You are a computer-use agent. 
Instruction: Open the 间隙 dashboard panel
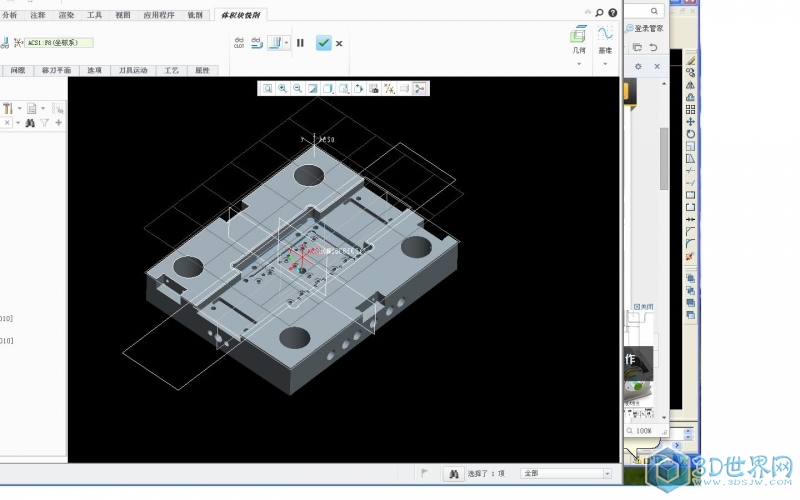(17, 70)
